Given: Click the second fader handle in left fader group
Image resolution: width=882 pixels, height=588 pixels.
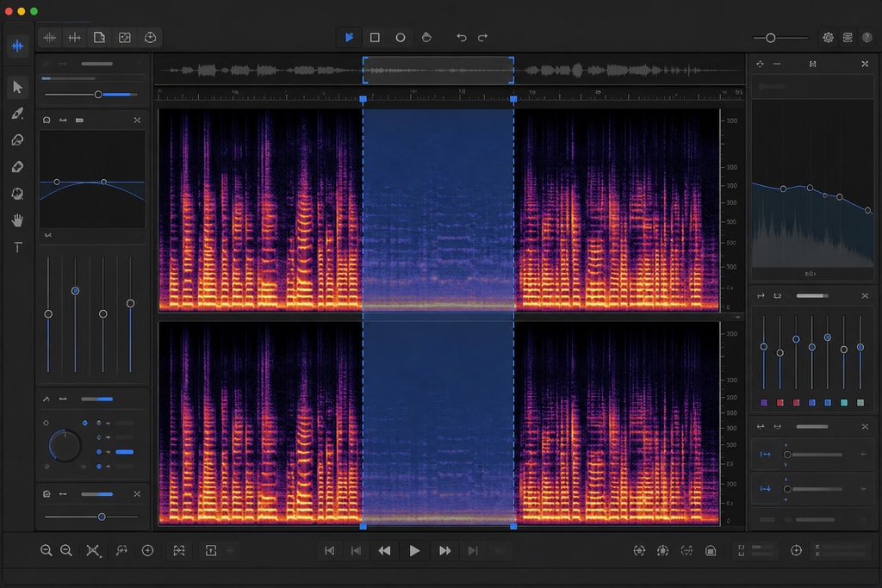Looking at the screenshot, I should pyautogui.click(x=76, y=291).
